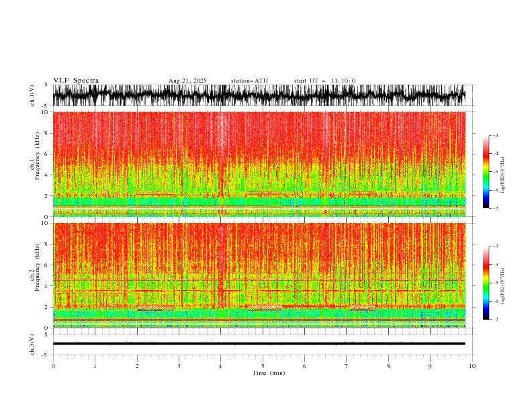Image resolution: width=532 pixels, height=411 pixels.
Task: Click the 'ch.1(V)' waveform axis label
Action: click(32, 95)
